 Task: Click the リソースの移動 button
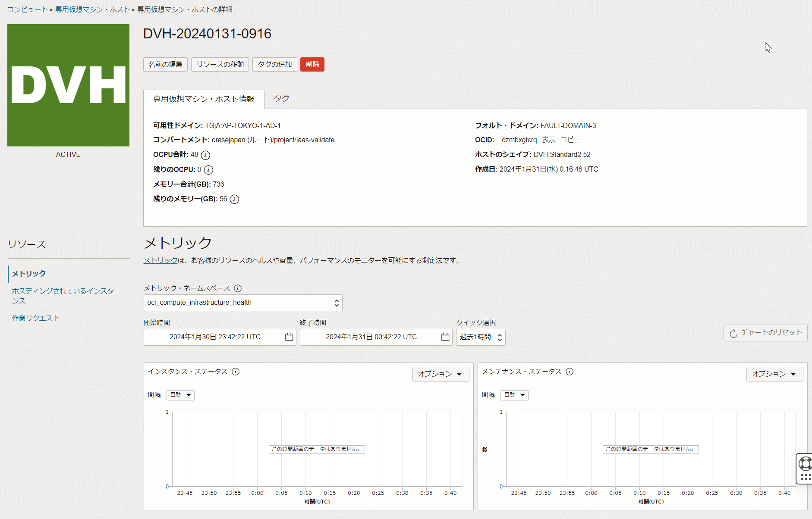pos(220,64)
